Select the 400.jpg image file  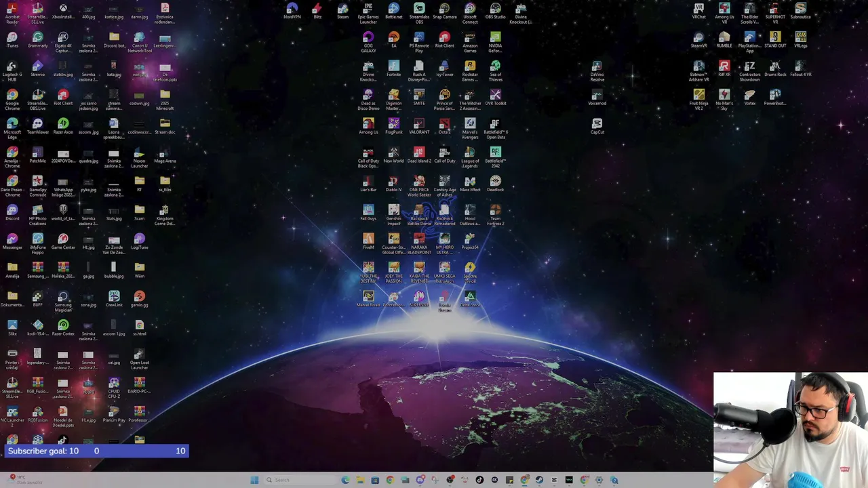[88, 11]
